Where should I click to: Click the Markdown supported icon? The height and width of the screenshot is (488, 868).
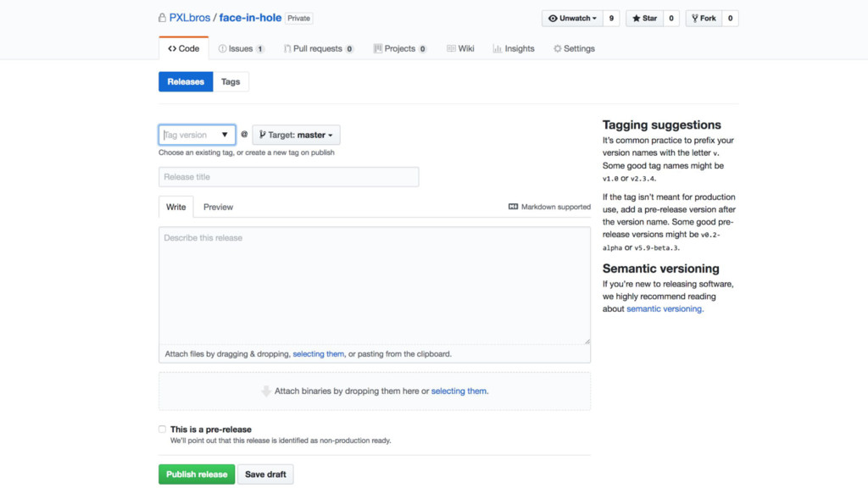point(513,207)
